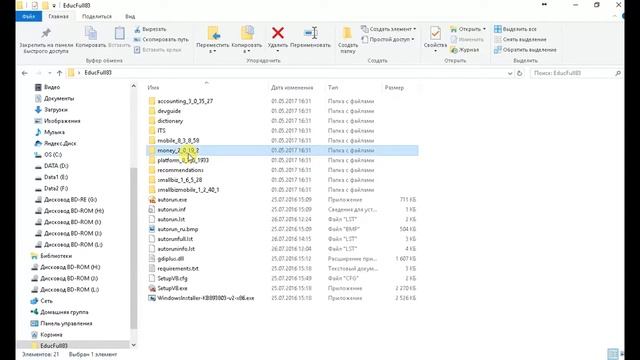The height and width of the screenshot is (360, 640).
Task: Sort by the Размер column header
Action: click(x=394, y=87)
